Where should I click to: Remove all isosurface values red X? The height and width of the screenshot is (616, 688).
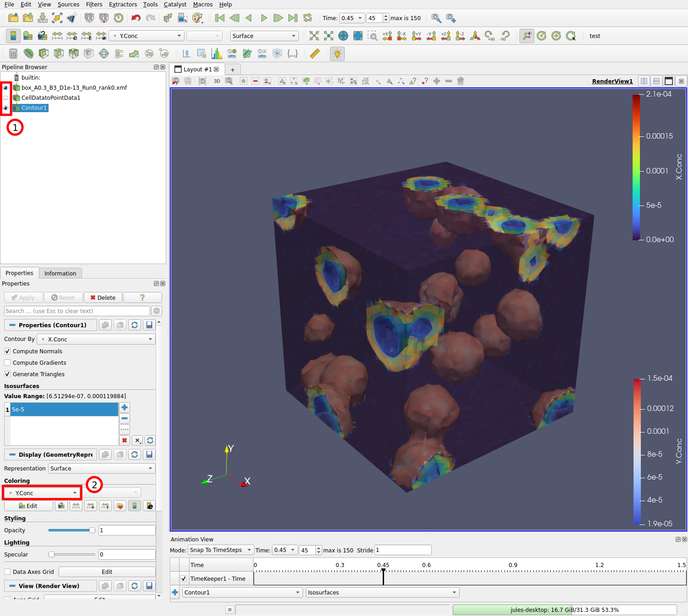(125, 440)
